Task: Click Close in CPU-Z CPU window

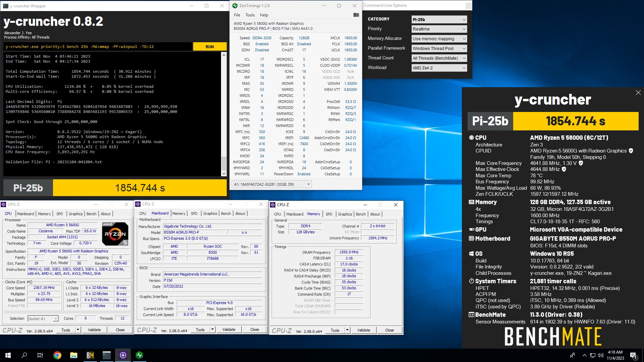Action: pos(120,330)
